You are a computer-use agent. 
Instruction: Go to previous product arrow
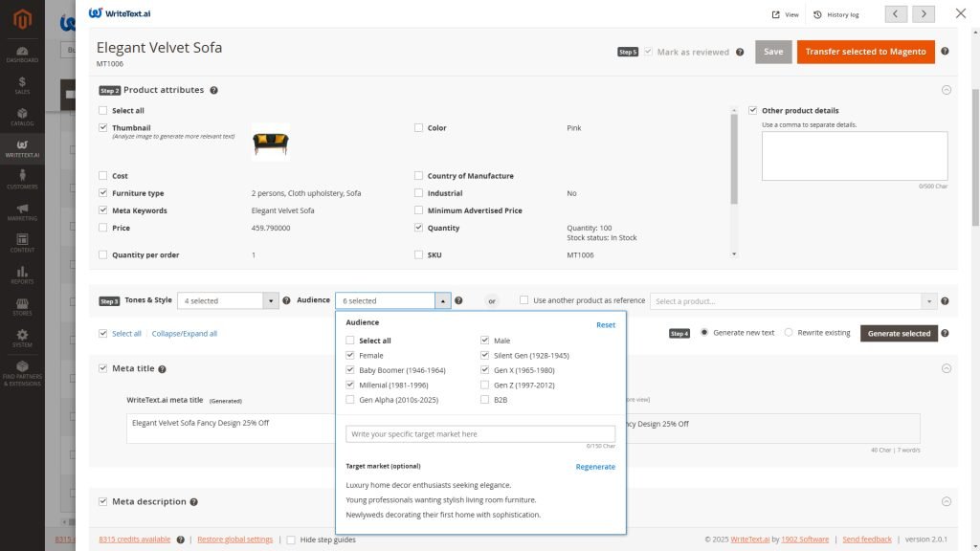pos(896,13)
